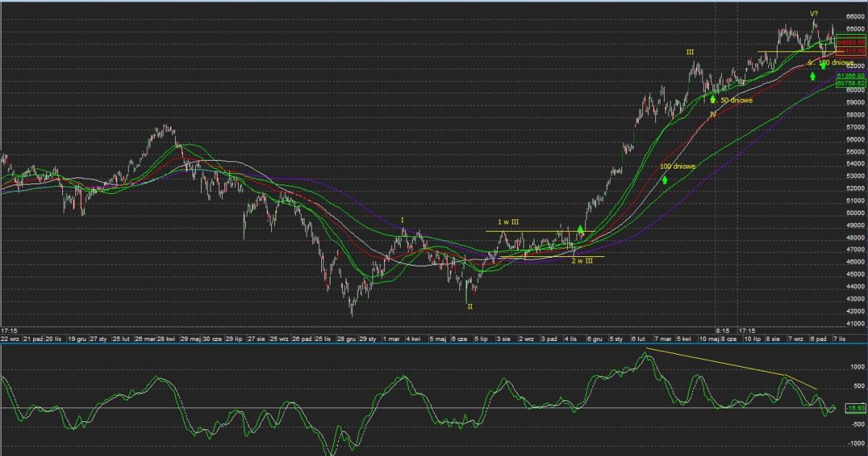868x456 pixels.
Task: Click the 'śr. 50 dniowe' annotation text
Action: click(x=735, y=101)
